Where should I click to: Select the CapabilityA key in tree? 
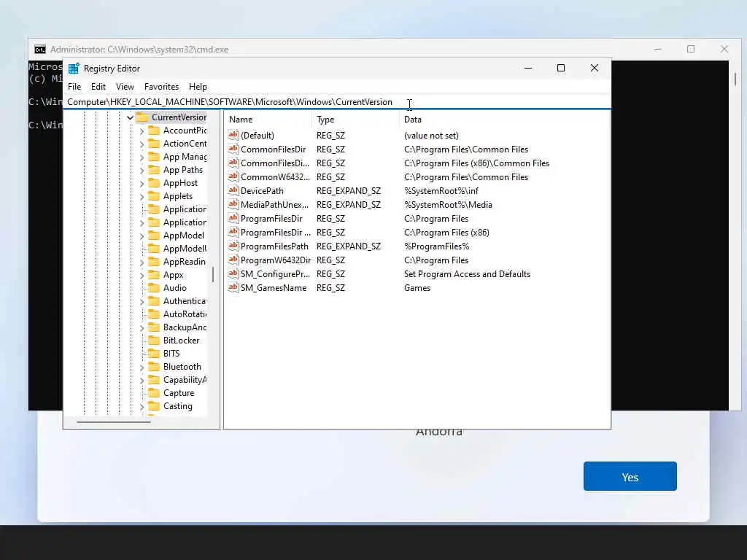tap(185, 380)
